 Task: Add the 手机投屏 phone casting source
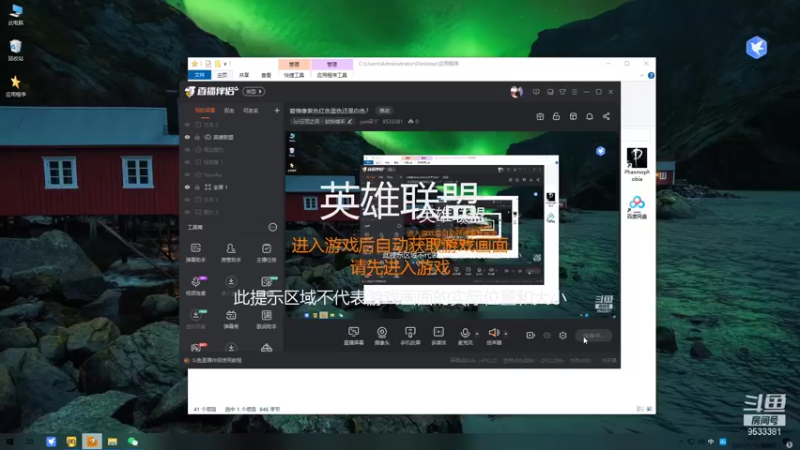(x=410, y=336)
